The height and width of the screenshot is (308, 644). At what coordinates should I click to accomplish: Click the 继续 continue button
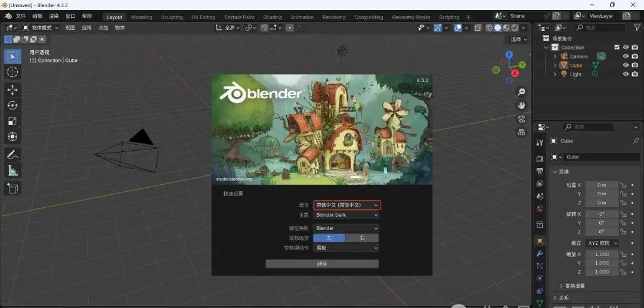(322, 264)
